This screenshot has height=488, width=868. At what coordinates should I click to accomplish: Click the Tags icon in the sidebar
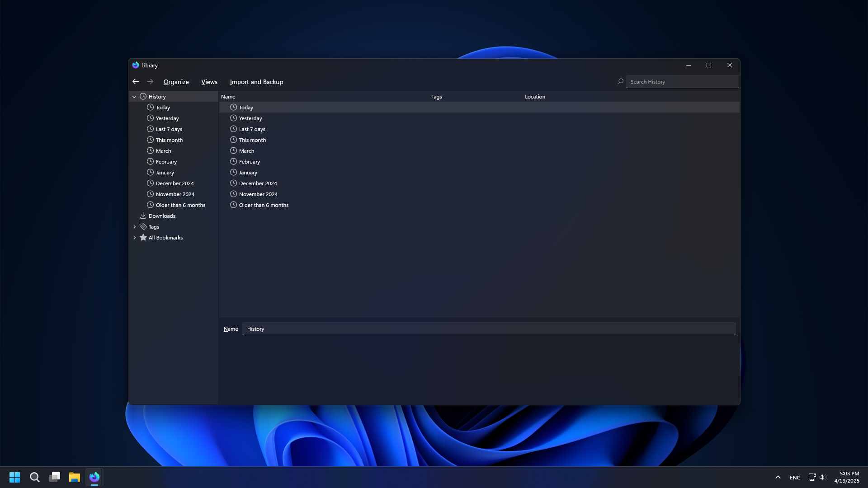tap(143, 226)
